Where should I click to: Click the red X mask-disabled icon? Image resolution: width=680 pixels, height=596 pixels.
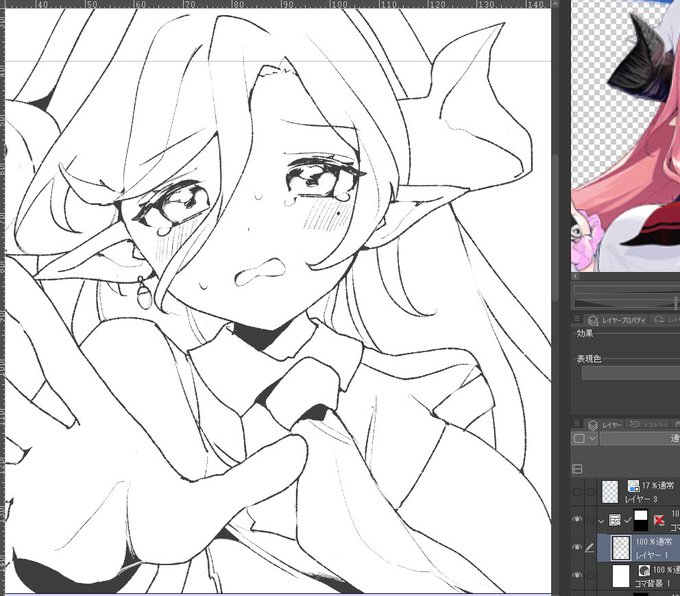[659, 520]
